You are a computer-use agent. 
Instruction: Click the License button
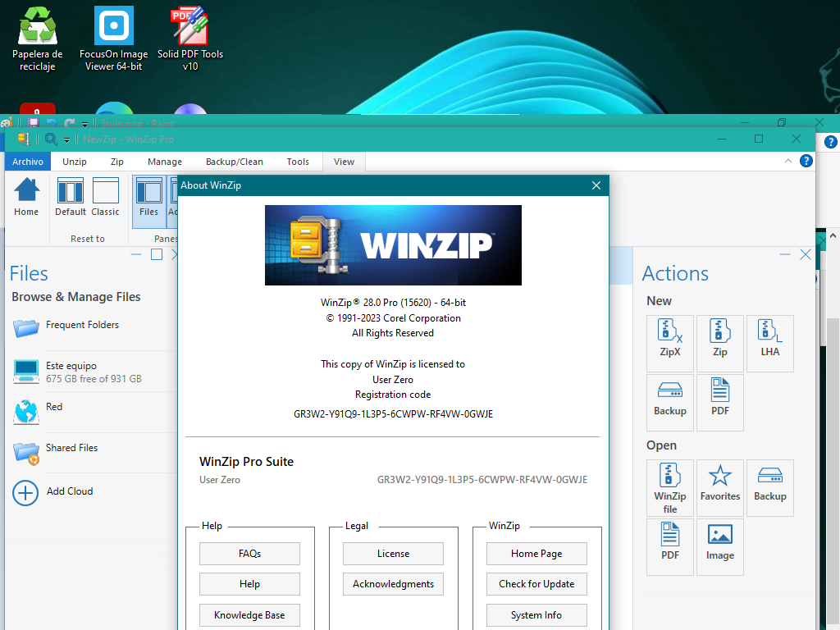(393, 554)
